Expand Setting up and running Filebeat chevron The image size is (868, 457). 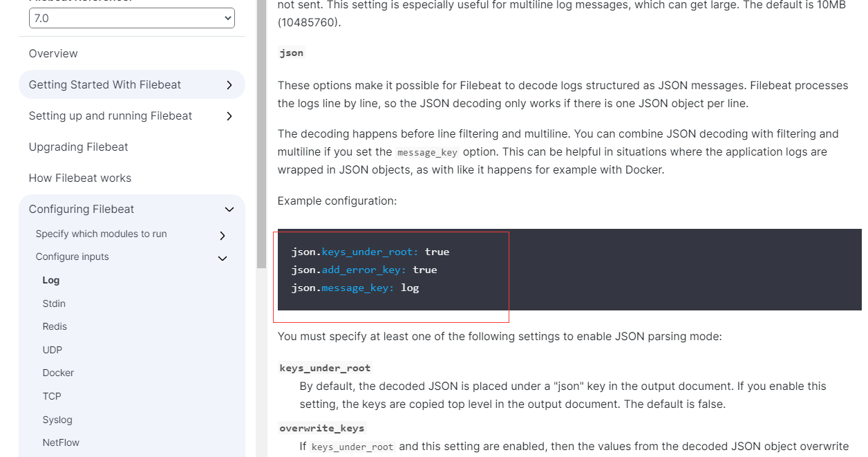229,116
